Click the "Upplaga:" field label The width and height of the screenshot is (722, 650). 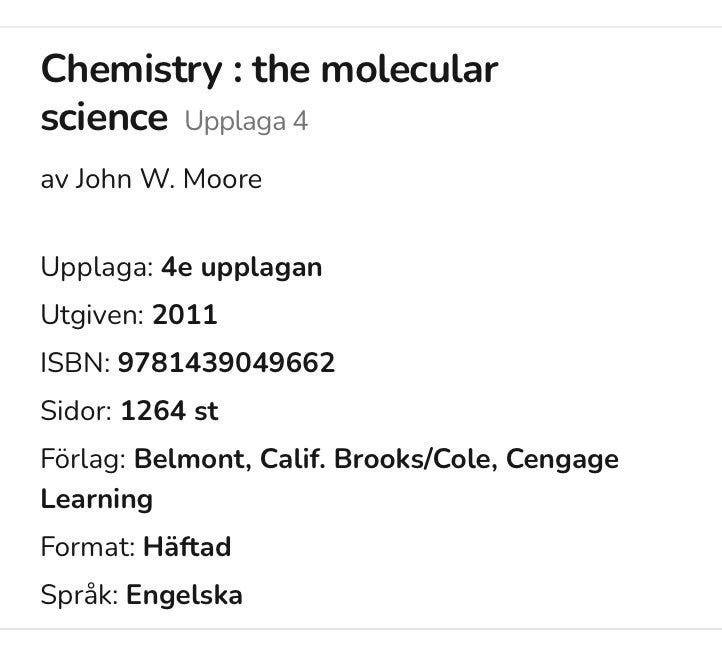(x=96, y=268)
